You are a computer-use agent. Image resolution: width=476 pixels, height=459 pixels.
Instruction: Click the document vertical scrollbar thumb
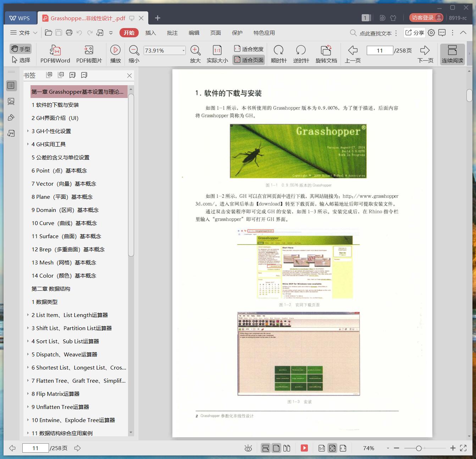469,95
